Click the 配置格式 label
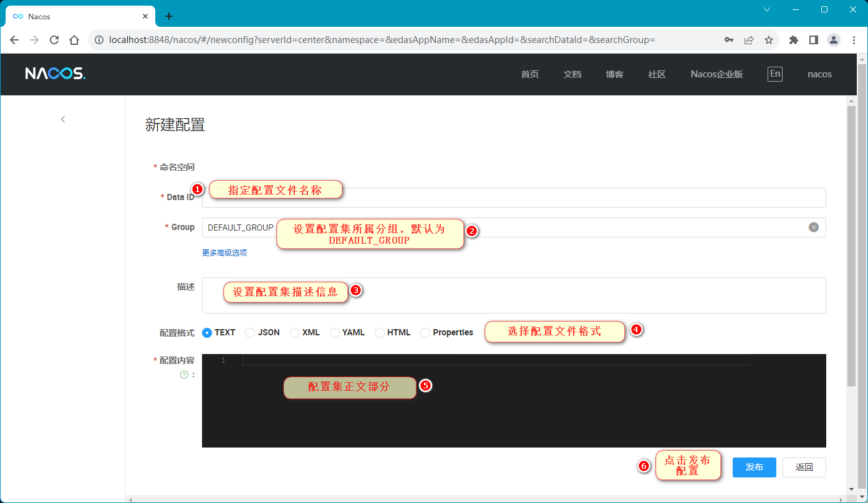 177,333
